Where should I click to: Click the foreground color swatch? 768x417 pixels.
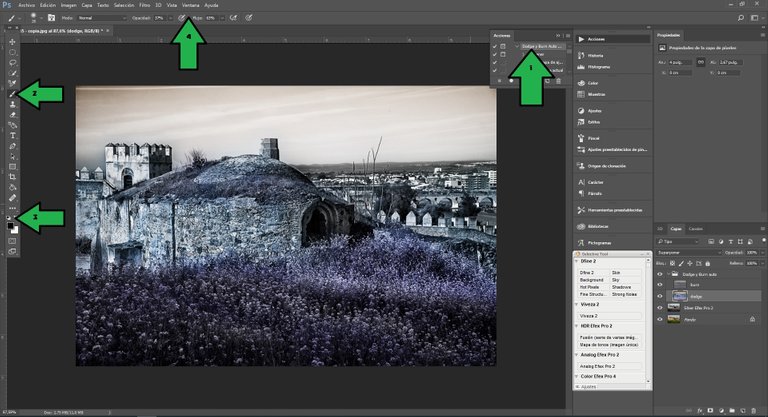[x=10, y=226]
